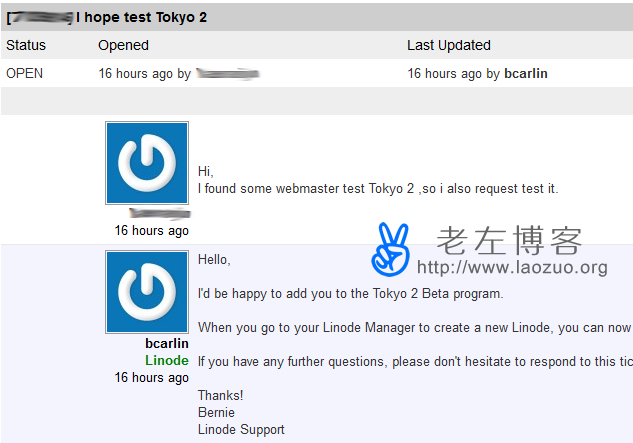Click the customer's message about webmaster test
This screenshot has width=633, height=443.
pos(378,188)
